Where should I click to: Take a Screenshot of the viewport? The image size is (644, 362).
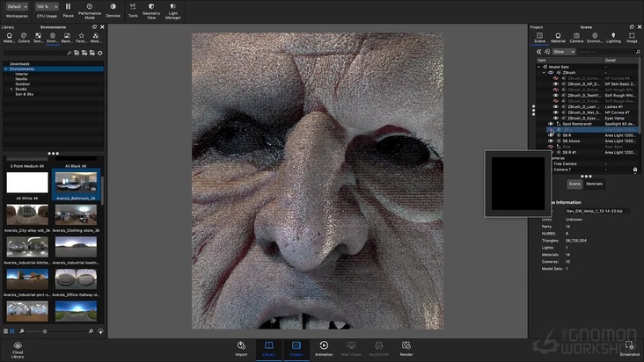click(629, 349)
